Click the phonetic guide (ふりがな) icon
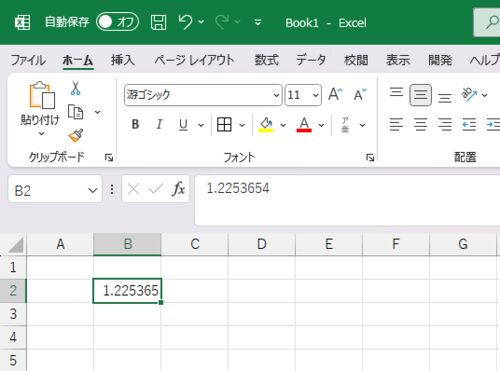 click(x=345, y=125)
